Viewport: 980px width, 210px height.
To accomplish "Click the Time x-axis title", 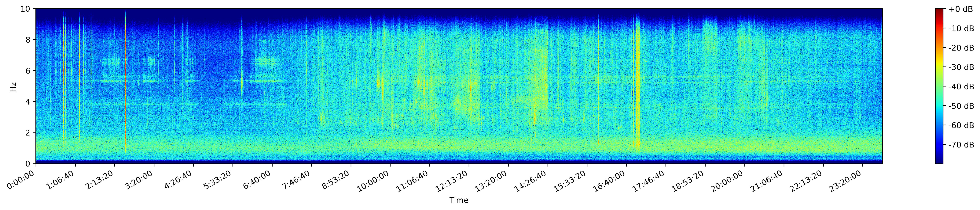I will coord(459,200).
